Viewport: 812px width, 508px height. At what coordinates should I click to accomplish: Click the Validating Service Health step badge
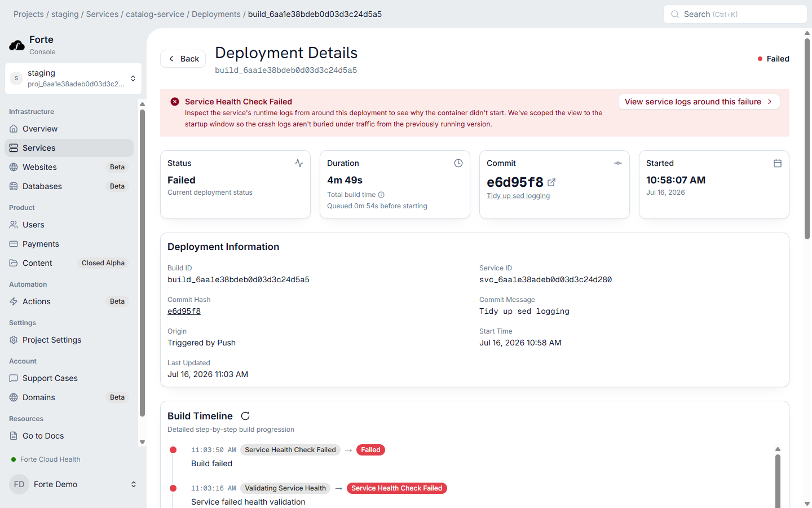click(x=285, y=488)
